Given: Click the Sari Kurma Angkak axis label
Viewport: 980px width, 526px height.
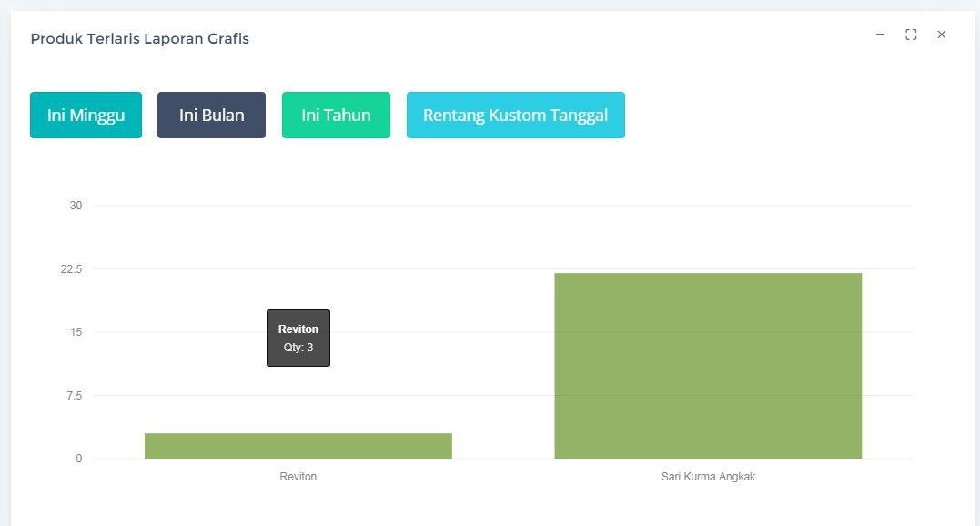Looking at the screenshot, I should coord(708,477).
